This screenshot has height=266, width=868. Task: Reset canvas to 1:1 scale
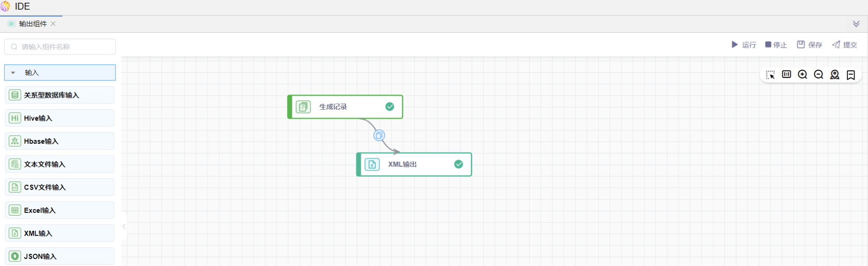[x=786, y=75]
